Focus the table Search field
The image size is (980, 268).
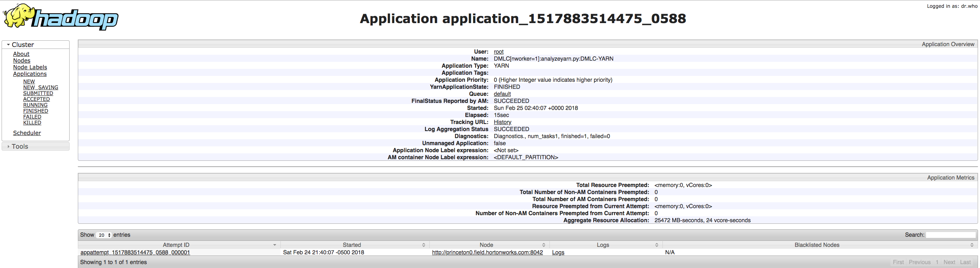pos(950,235)
